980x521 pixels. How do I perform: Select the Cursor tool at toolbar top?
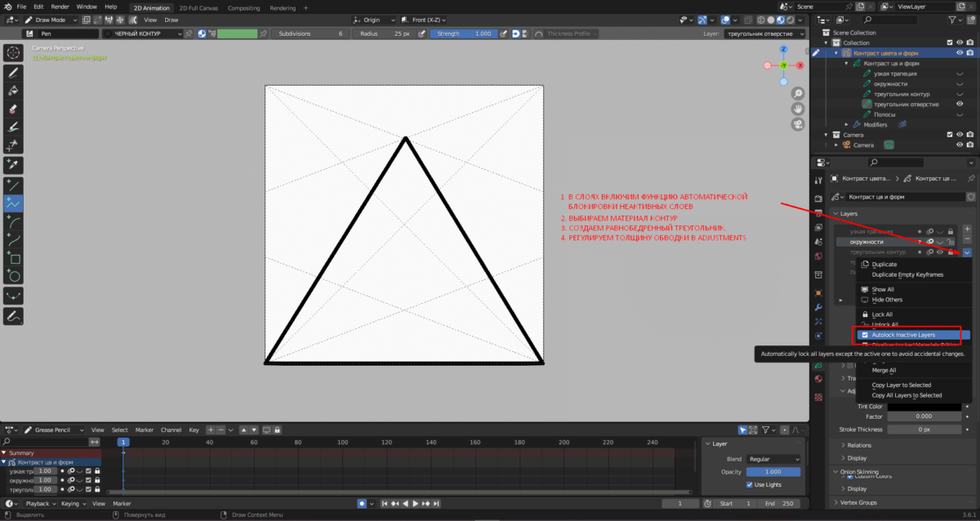point(13,52)
